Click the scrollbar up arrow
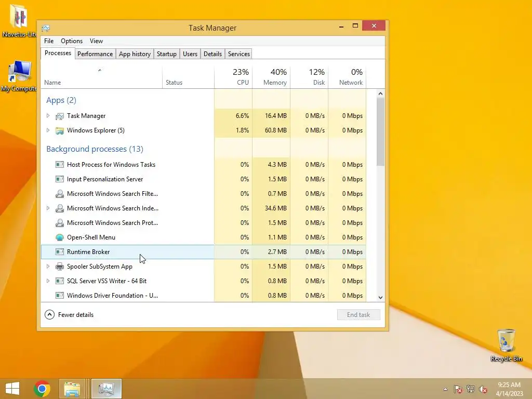The width and height of the screenshot is (532, 399). 380,94
